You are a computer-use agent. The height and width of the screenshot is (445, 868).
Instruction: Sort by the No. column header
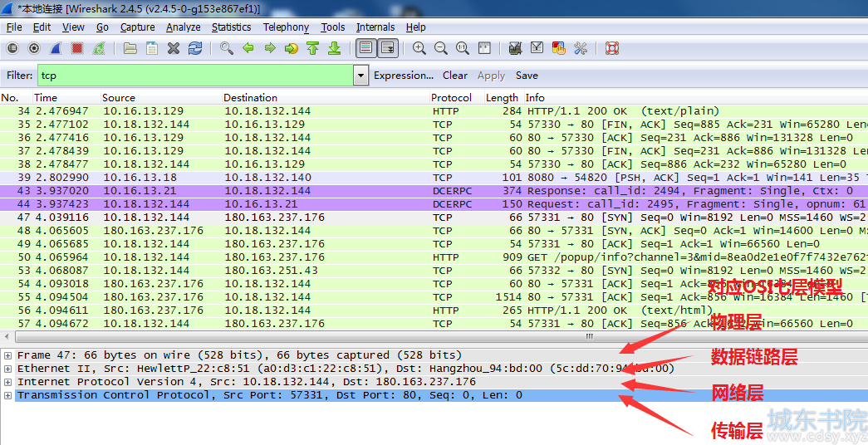16,97
